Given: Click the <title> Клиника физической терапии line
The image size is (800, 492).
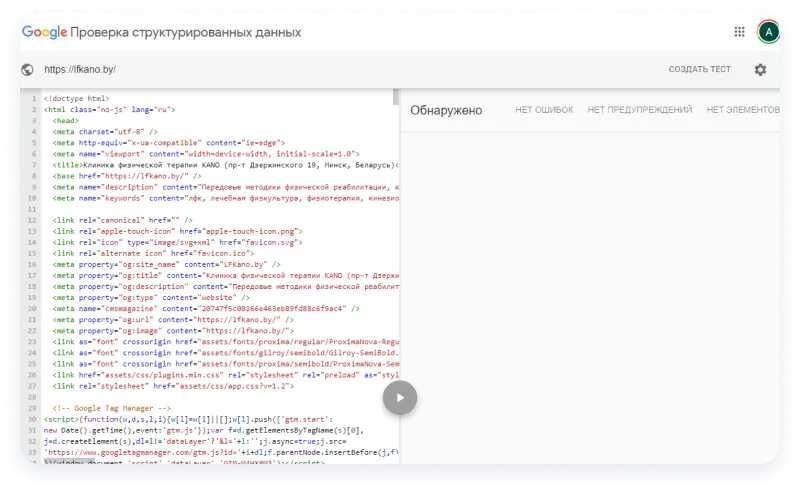Looking at the screenshot, I should [x=226, y=165].
